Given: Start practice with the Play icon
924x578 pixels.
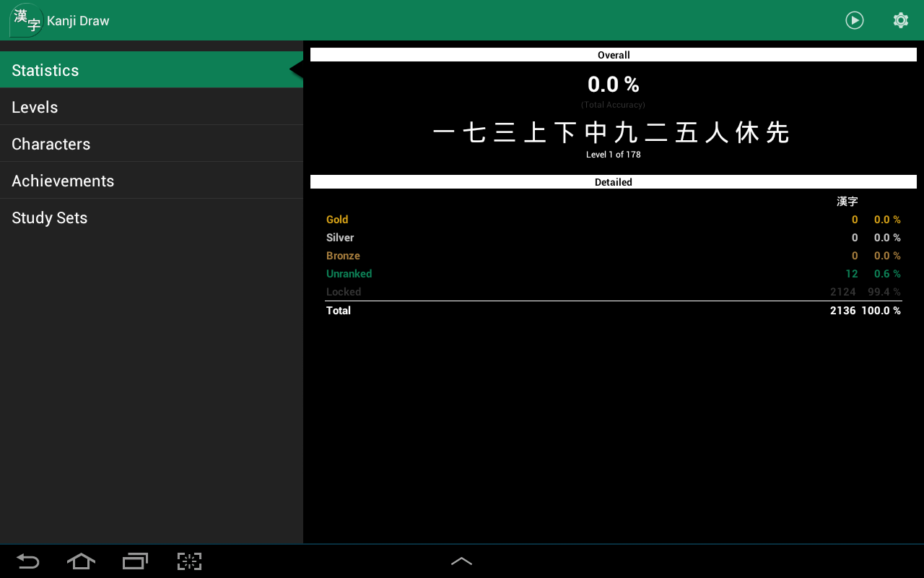Looking at the screenshot, I should (x=854, y=20).
